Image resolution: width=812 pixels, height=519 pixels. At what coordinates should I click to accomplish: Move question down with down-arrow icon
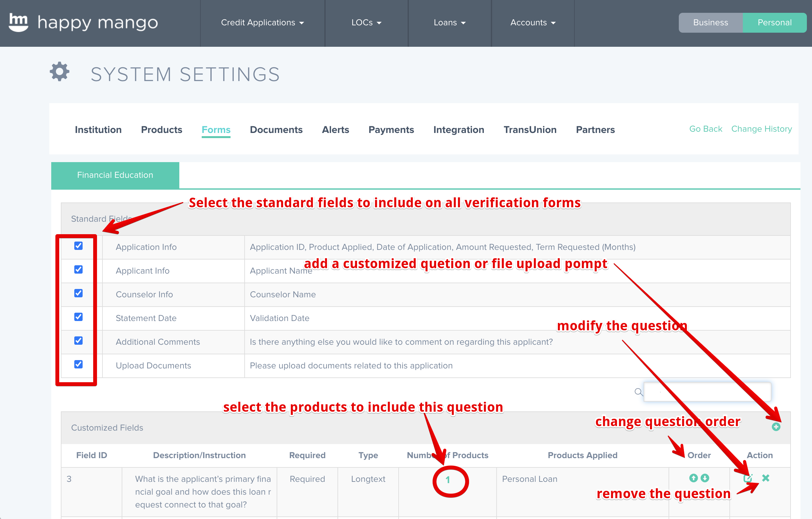pos(705,478)
